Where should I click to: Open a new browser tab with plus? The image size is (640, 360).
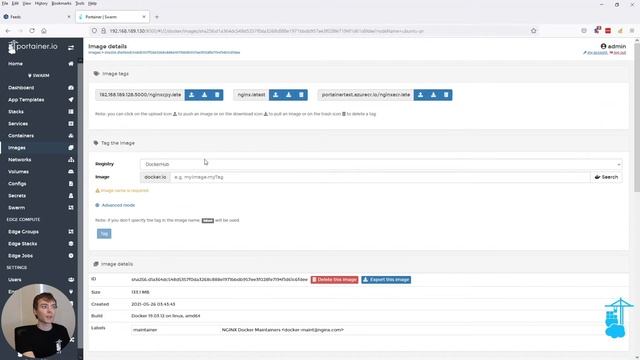(157, 17)
